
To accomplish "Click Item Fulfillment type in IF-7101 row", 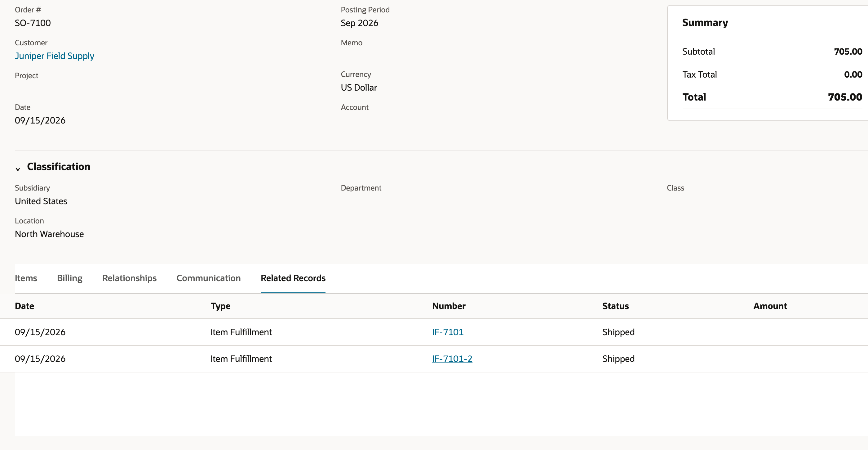I will tap(241, 332).
